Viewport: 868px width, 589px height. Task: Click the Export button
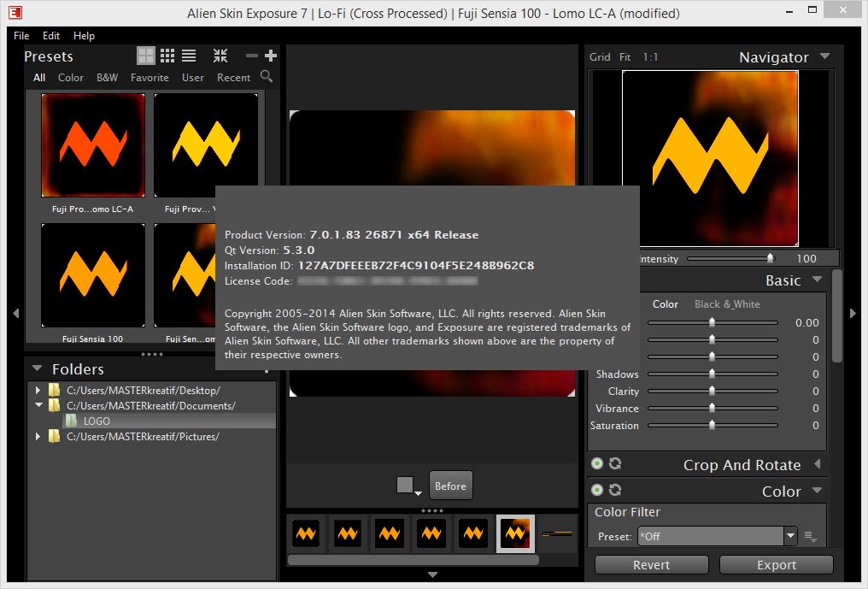click(x=776, y=565)
